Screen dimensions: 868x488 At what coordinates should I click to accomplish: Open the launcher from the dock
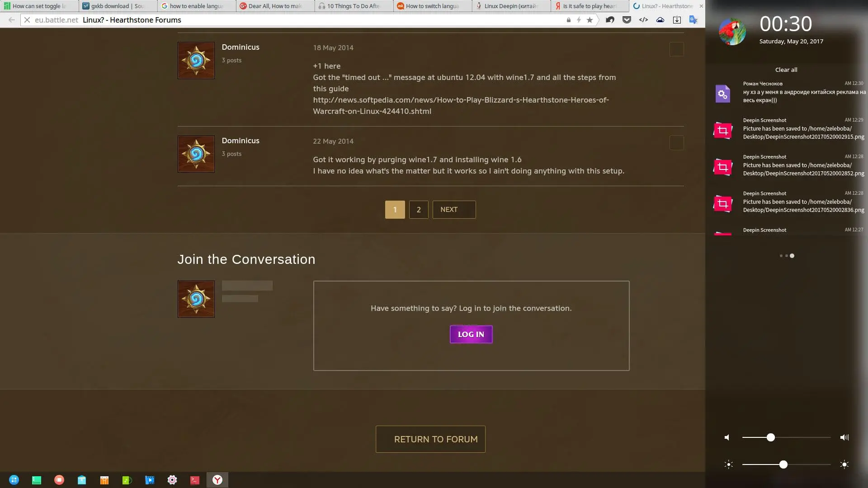click(14, 480)
